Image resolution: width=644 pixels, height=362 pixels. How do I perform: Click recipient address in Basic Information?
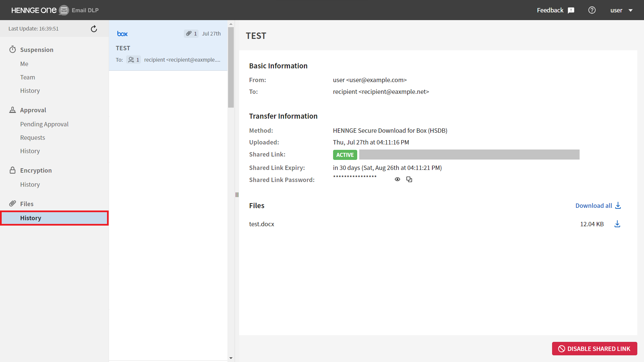pos(381,92)
